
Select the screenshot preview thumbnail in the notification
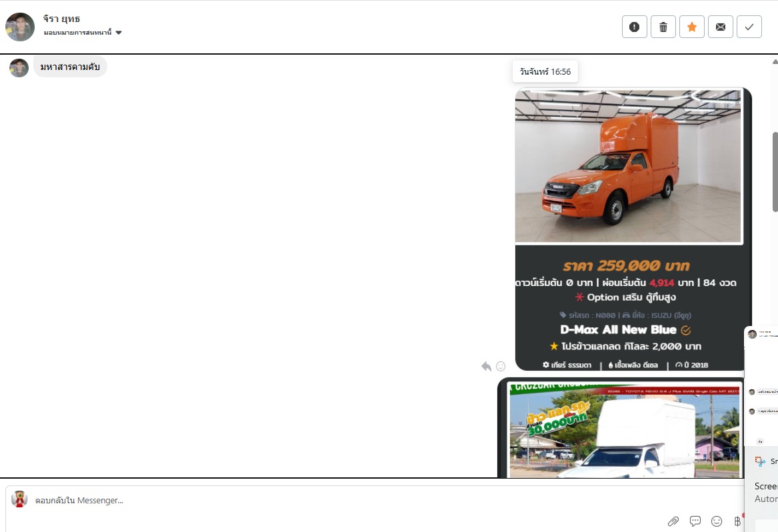click(761, 385)
